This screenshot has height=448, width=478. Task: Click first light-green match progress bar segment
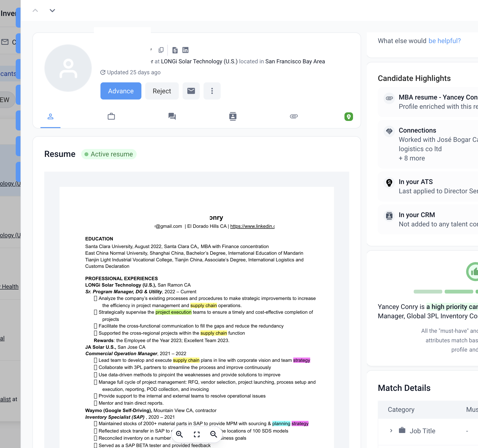pos(428,292)
